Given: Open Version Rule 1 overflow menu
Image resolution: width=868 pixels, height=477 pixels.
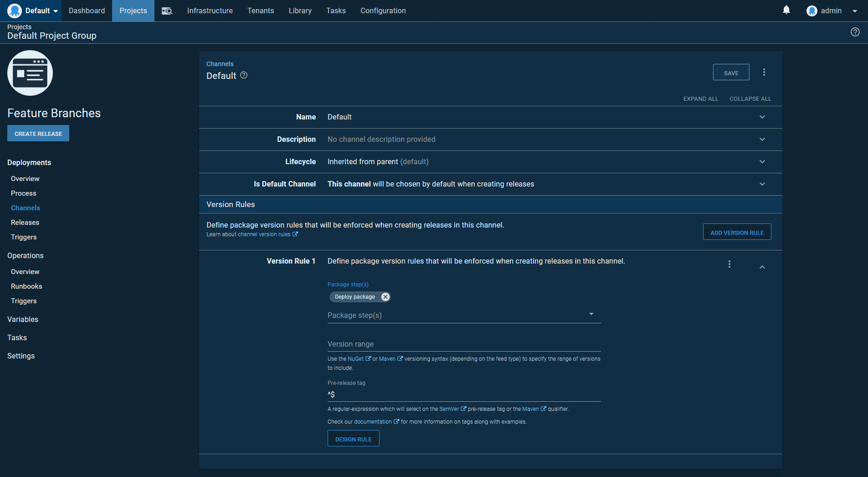Looking at the screenshot, I should (x=729, y=264).
